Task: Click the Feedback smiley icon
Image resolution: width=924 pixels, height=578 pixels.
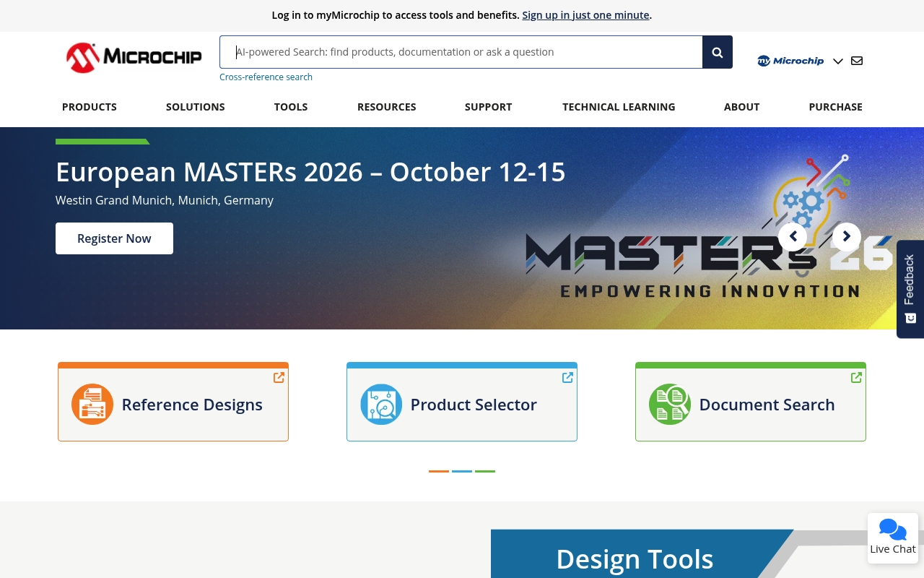Action: coord(910,319)
